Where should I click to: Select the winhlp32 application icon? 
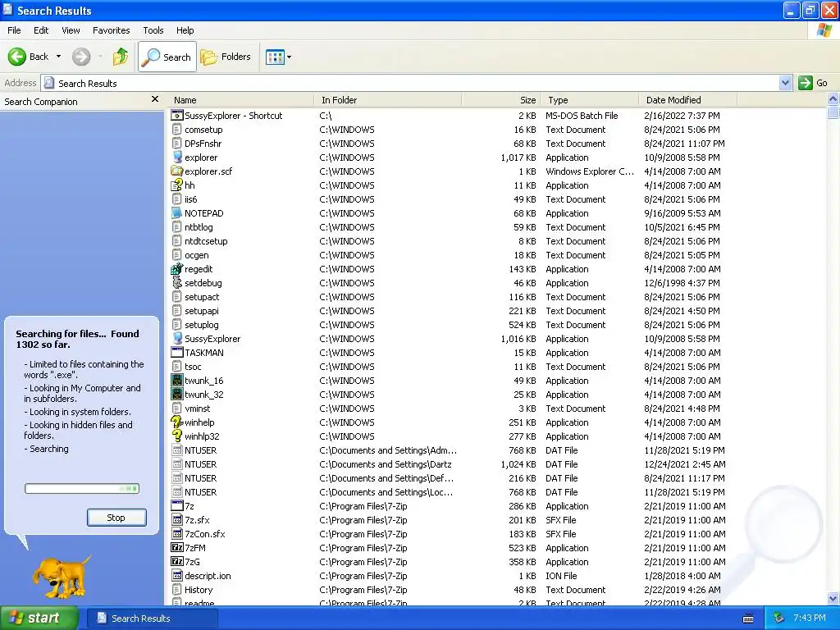[177, 436]
